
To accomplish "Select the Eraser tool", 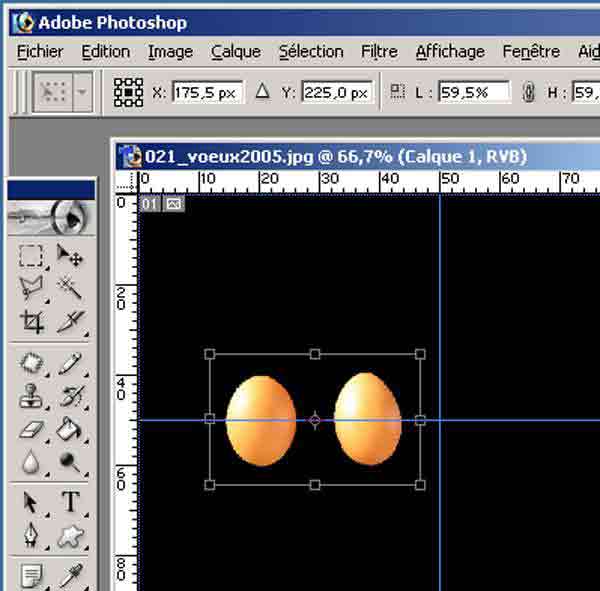I will click(x=31, y=429).
